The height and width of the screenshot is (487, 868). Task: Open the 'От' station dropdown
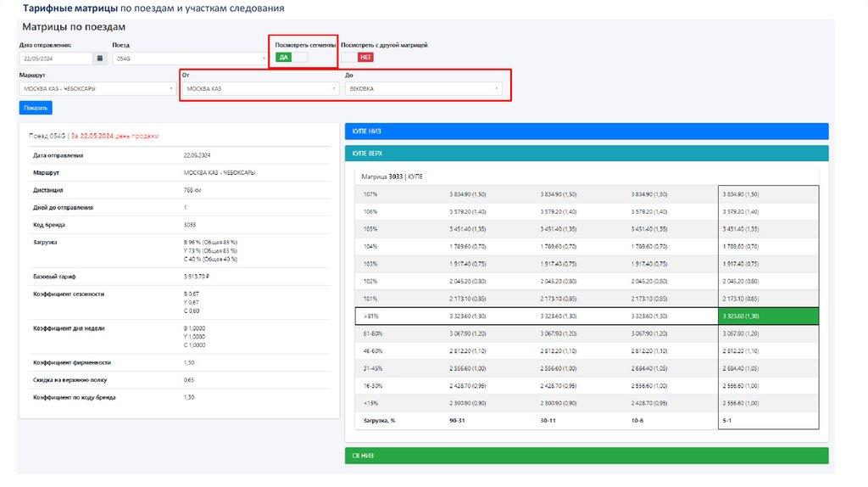coord(260,88)
